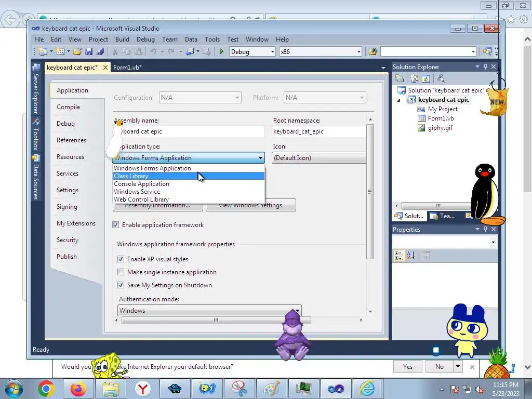The image size is (532, 399).
Task: Click the Undo arrow icon
Action: point(153,51)
